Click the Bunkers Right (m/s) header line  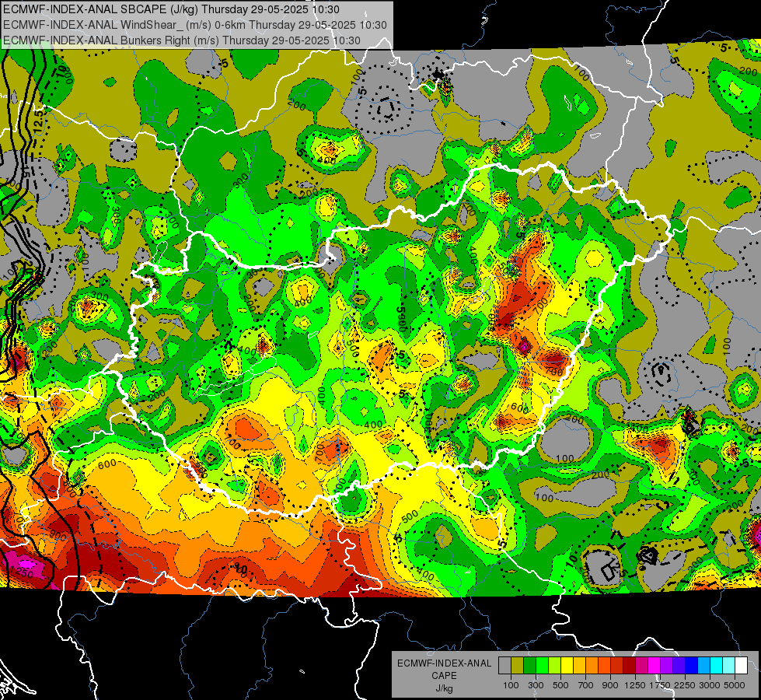pos(182,40)
